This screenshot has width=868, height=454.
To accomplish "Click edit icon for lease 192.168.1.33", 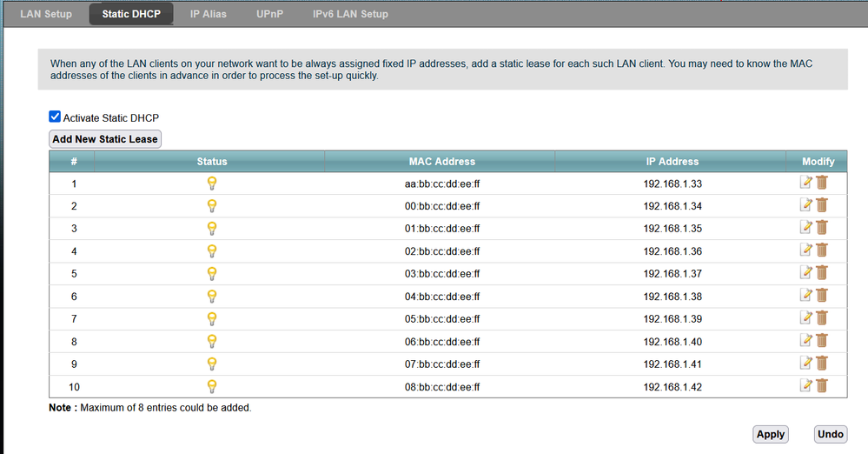I will [x=806, y=183].
